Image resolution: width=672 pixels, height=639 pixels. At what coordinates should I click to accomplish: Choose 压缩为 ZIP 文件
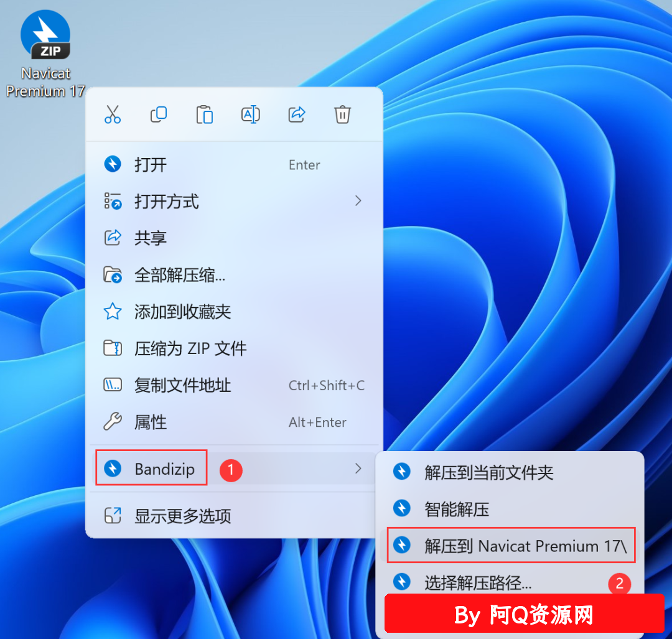(x=234, y=348)
